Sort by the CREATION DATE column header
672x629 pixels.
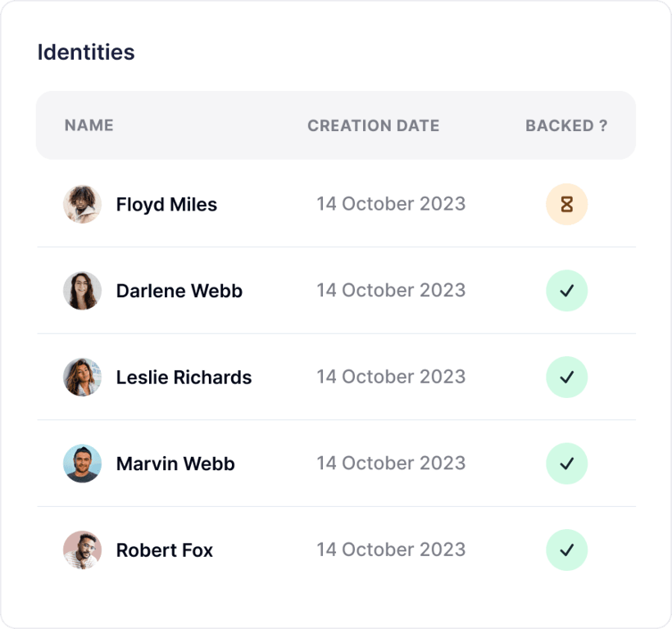tap(373, 125)
